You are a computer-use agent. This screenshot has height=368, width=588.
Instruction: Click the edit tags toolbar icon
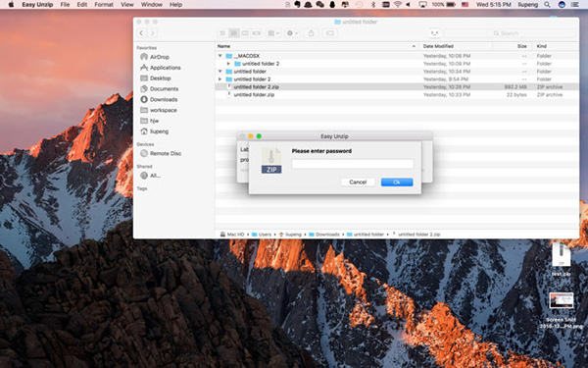[330, 33]
